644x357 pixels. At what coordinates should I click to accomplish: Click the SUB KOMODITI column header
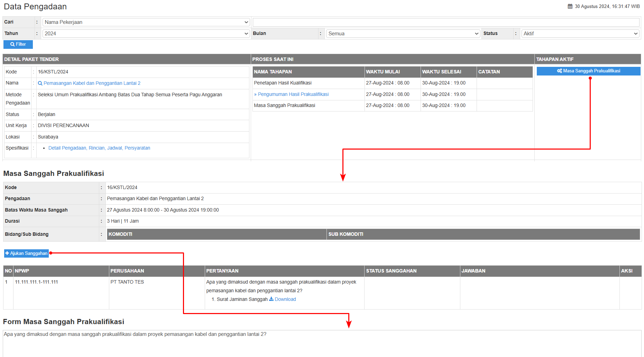click(x=483, y=234)
